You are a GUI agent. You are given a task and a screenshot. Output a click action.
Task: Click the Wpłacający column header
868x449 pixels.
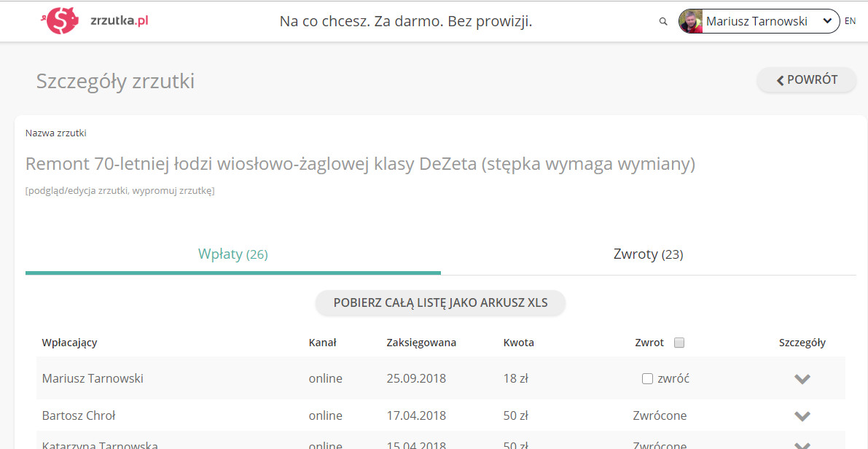70,343
